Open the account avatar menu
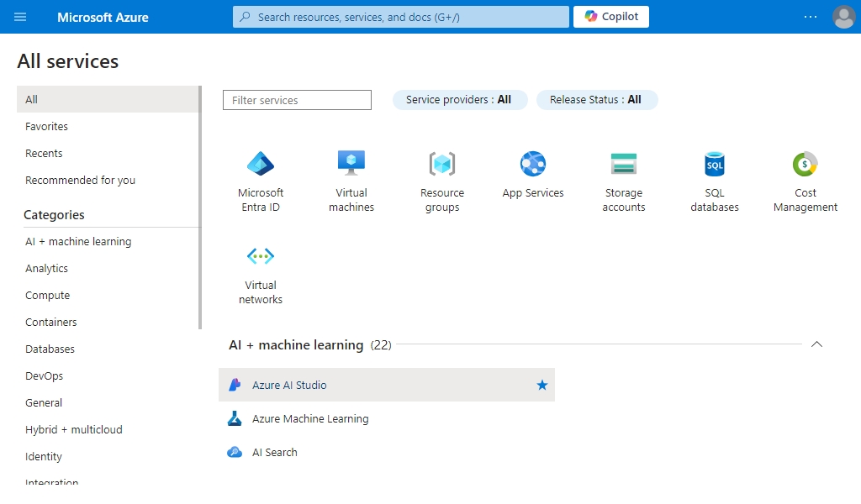 click(844, 17)
